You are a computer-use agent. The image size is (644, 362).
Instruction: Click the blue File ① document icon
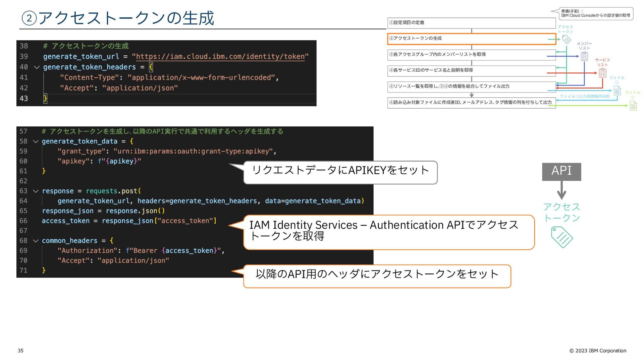point(617,90)
